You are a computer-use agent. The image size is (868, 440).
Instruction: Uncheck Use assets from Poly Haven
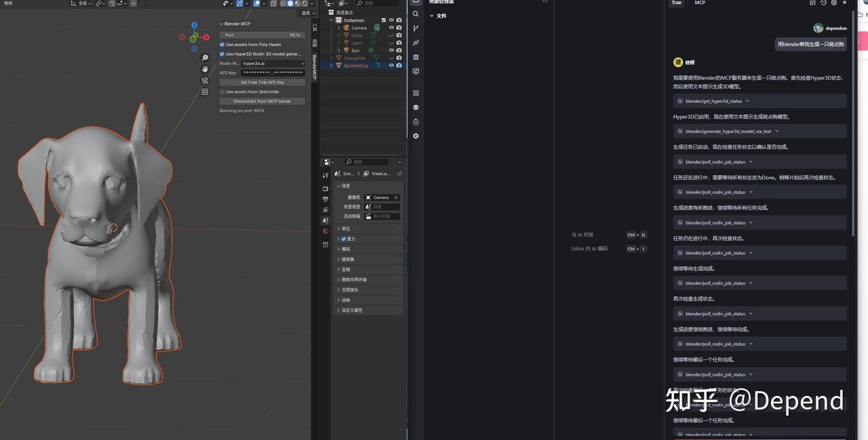tap(222, 45)
